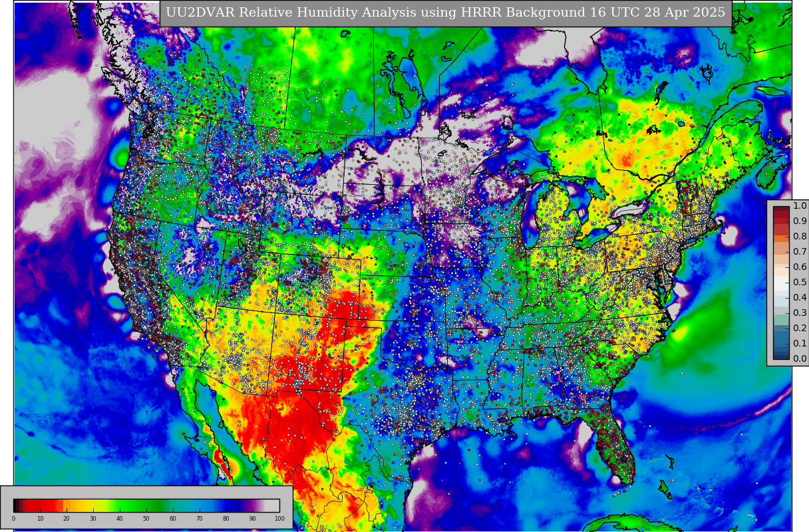Viewport: 809px width, 532px height.
Task: Click the '0.4' label on the vertical colorbar
Action: pos(800,298)
